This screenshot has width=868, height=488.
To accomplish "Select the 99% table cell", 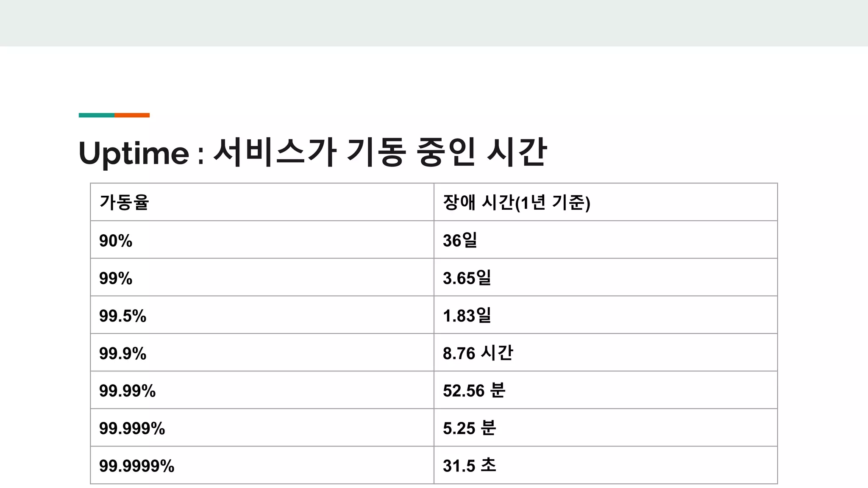I will click(x=262, y=277).
